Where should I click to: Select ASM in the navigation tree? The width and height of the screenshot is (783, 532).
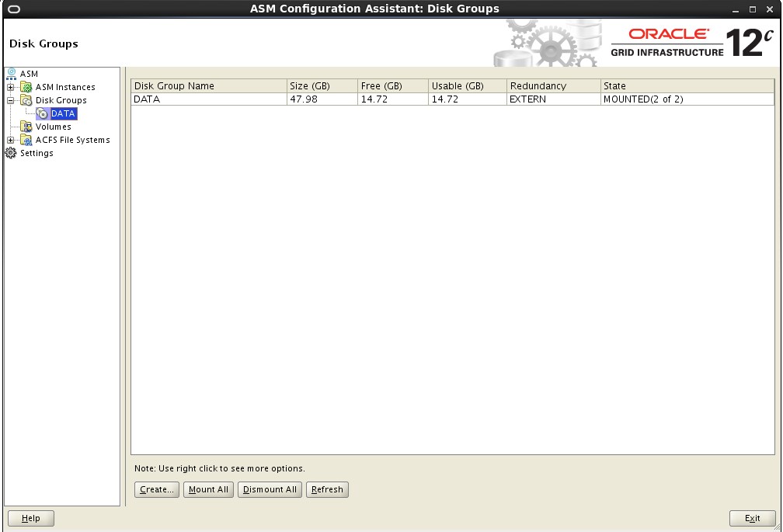click(29, 74)
